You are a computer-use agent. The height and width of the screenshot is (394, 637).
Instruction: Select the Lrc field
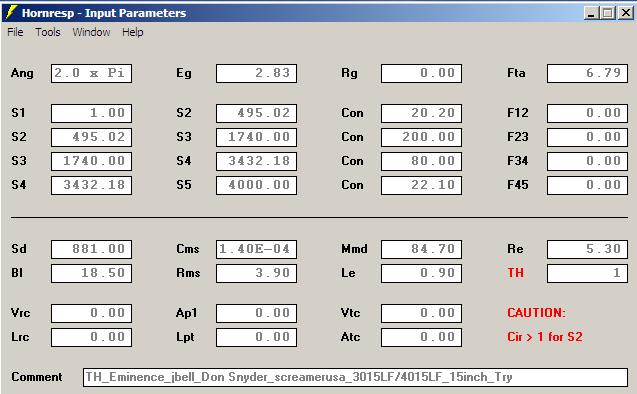pyautogui.click(x=91, y=337)
